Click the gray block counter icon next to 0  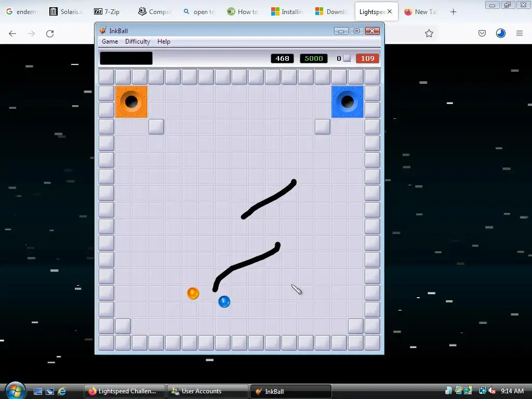coord(347,58)
